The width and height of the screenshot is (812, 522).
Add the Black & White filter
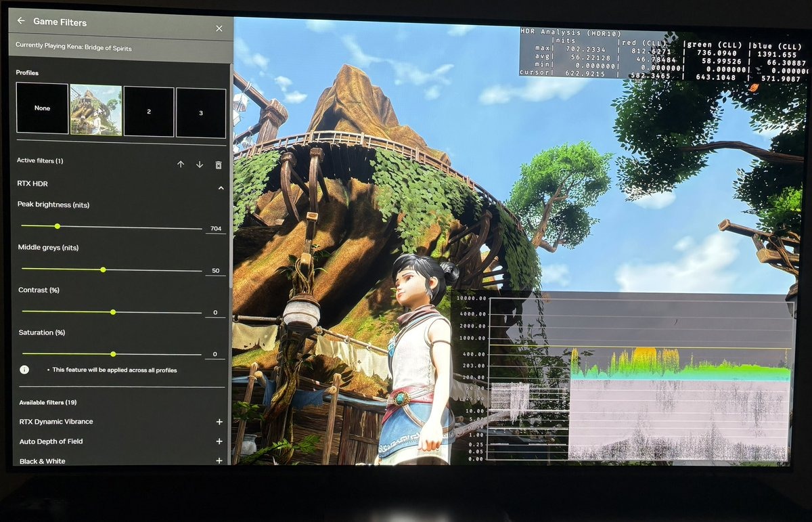219,460
